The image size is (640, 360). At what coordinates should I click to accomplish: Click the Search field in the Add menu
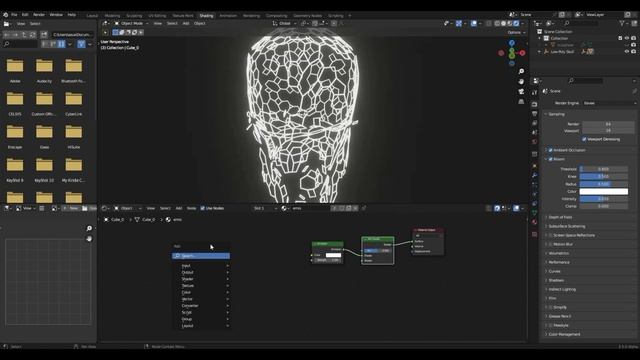click(201, 256)
